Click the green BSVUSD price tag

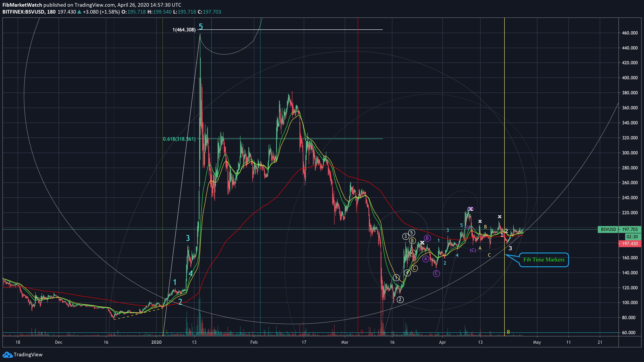pyautogui.click(x=608, y=229)
